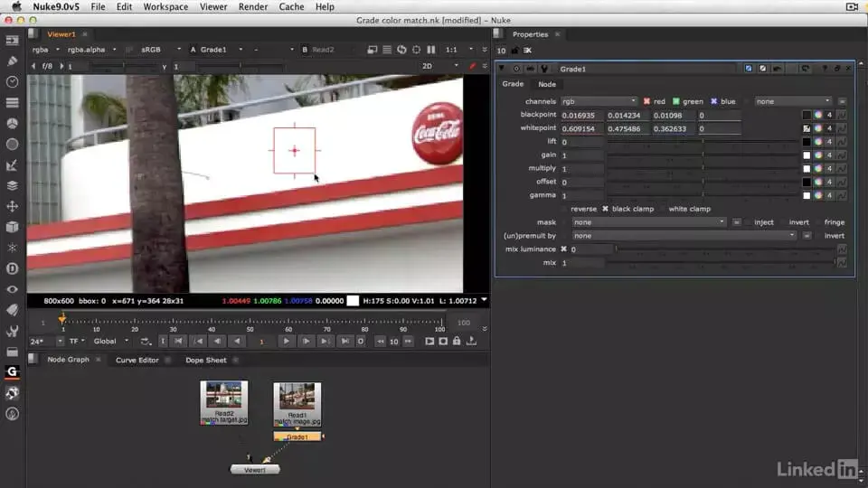Image resolution: width=868 pixels, height=488 pixels.
Task: Click the Grade1 node in node graph
Action: tap(297, 437)
